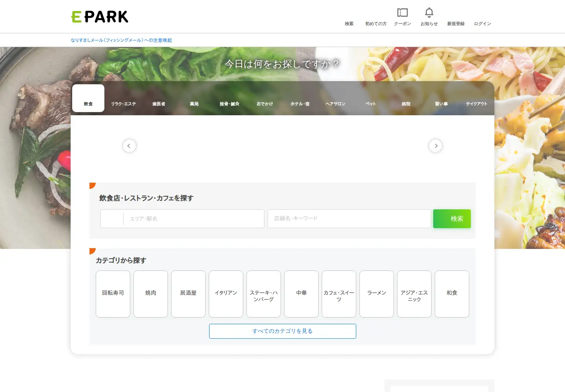This screenshot has width=565, height=392.
Task: Switch to the おでかけ tab
Action: pos(265,98)
